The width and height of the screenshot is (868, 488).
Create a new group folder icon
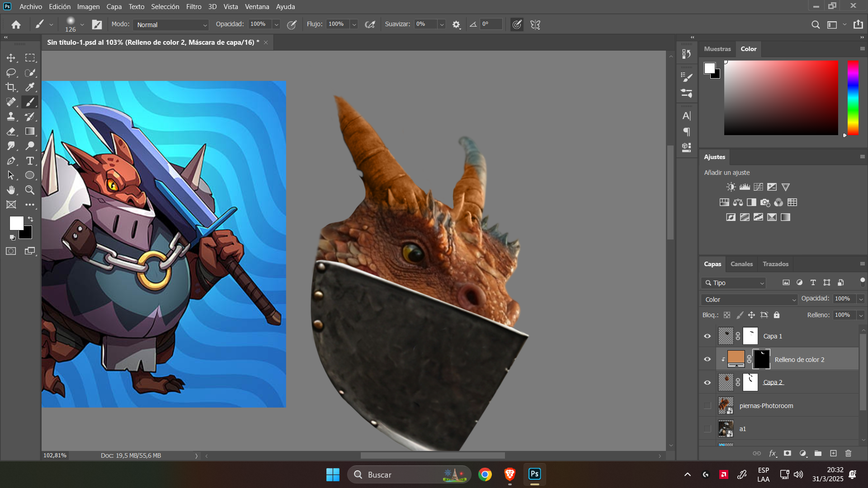coord(818,453)
